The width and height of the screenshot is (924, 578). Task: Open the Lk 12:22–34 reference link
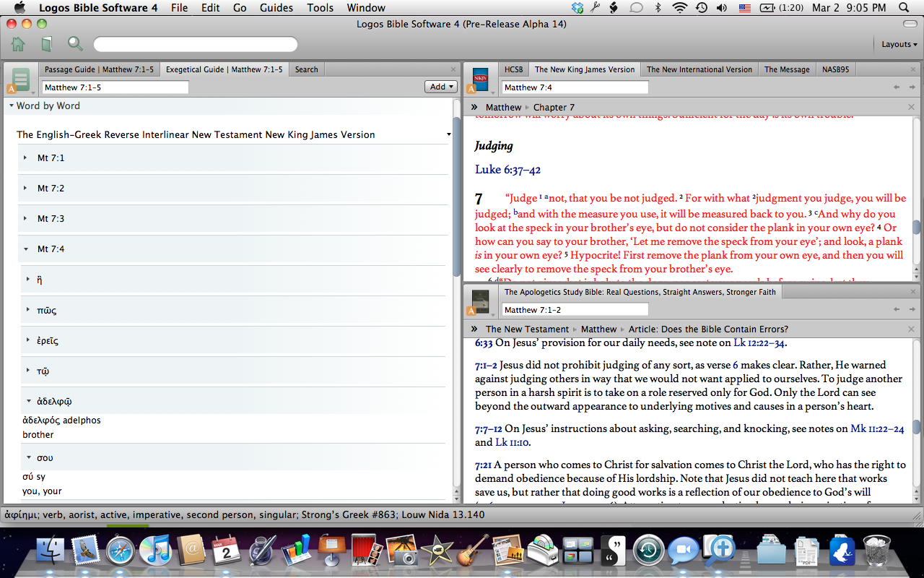[759, 343]
